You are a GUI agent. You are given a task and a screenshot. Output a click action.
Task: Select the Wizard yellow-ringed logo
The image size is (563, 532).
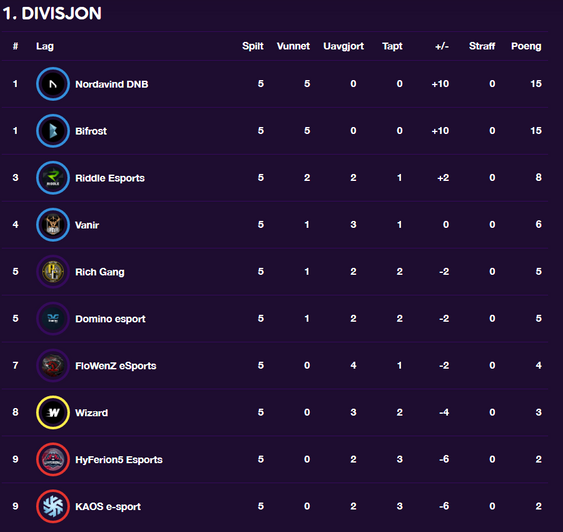tap(53, 412)
